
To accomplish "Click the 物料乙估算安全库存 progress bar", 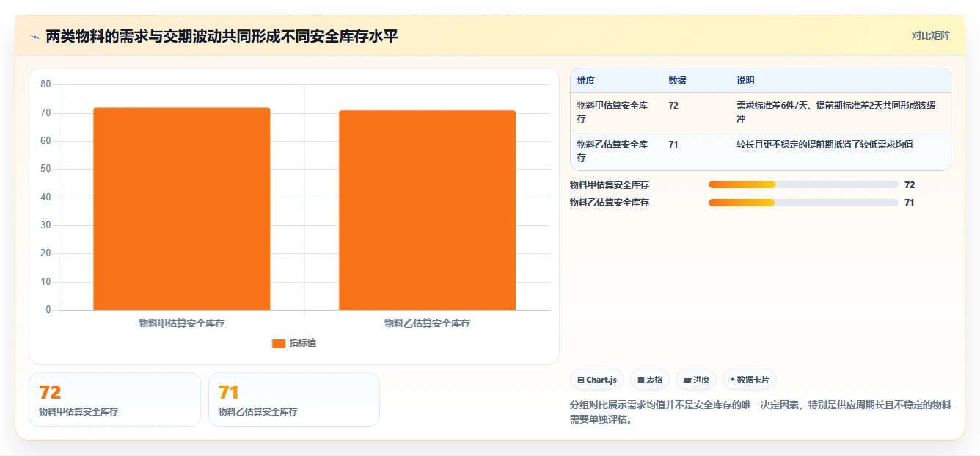I will pyautogui.click(x=803, y=202).
